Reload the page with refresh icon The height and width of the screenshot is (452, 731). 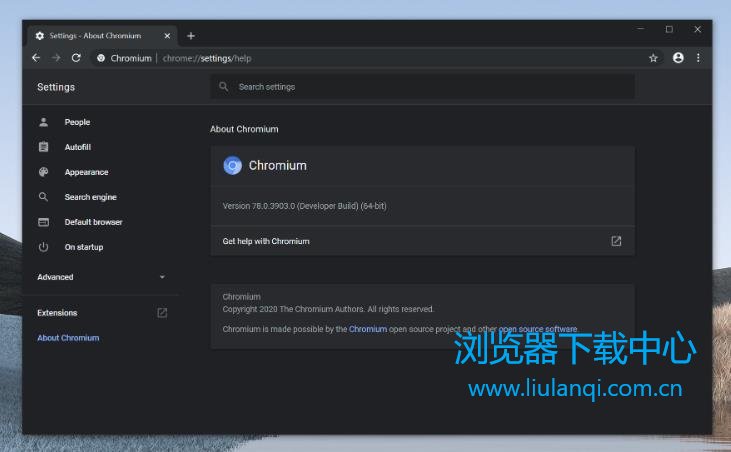[76, 58]
